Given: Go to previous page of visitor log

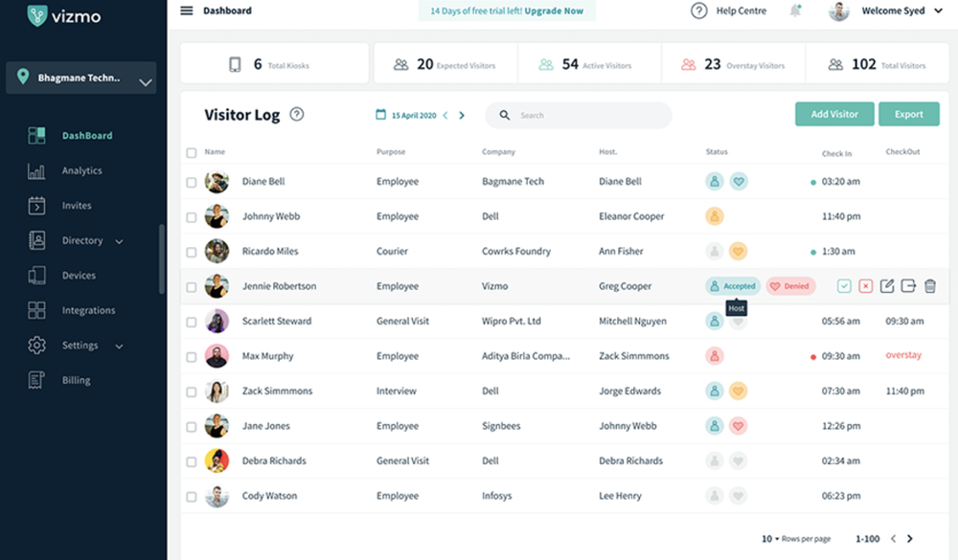Looking at the screenshot, I should (893, 539).
